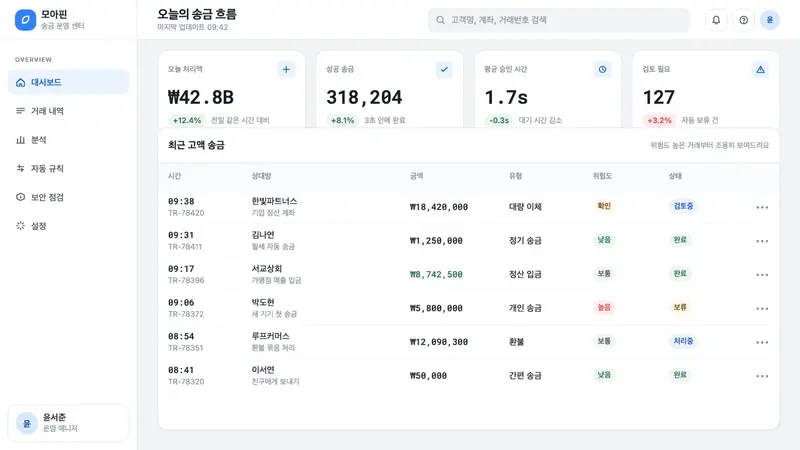The image size is (800, 450).
Task: Click the 보류 status badge on 박도현 row
Action: pos(680,307)
